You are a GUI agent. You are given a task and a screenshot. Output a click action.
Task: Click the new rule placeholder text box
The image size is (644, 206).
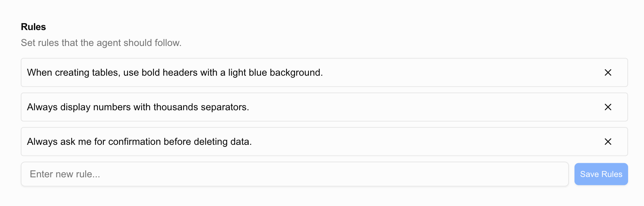point(295,174)
